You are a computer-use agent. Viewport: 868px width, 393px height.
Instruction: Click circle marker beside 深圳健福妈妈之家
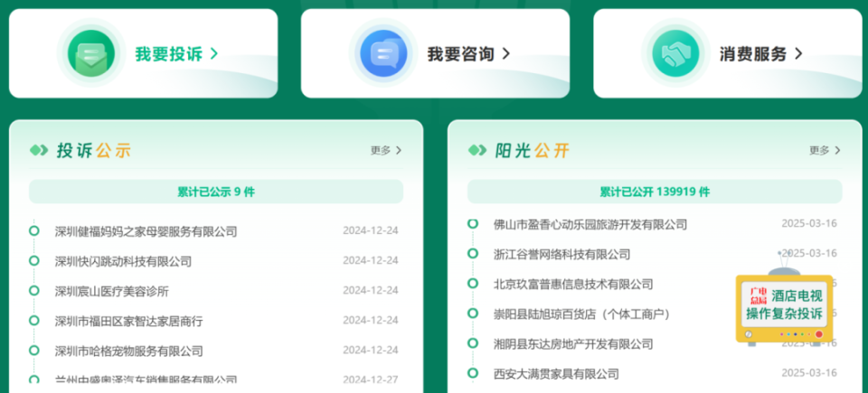[34, 230]
